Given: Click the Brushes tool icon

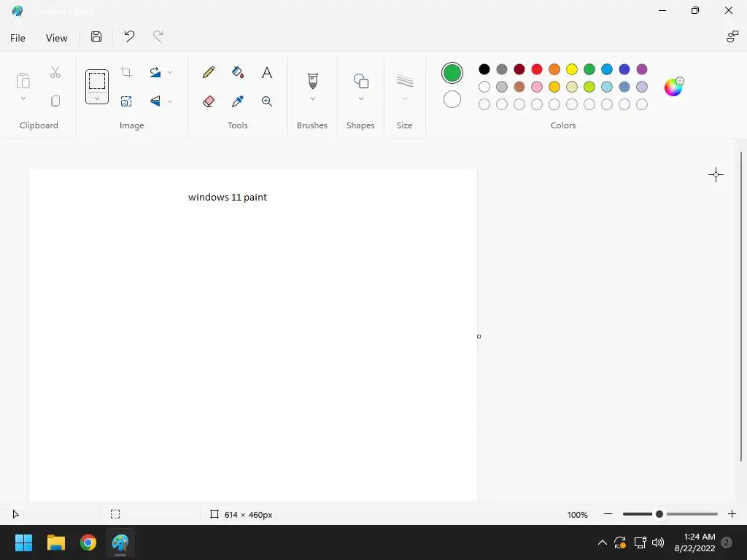Looking at the screenshot, I should [312, 81].
